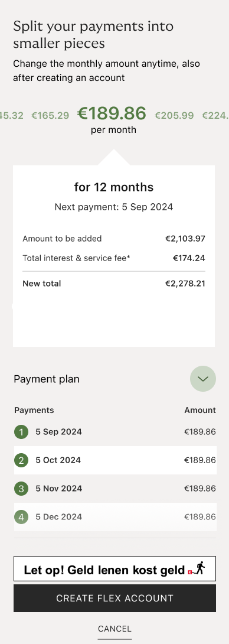229x644 pixels.
Task: Select the 5 Oct 2024 payment row
Action: coord(115,460)
